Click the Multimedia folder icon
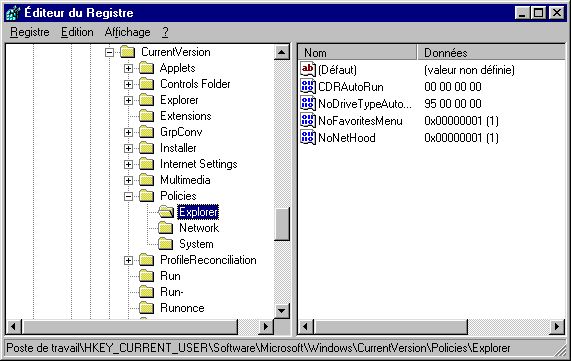 pyautogui.click(x=147, y=180)
